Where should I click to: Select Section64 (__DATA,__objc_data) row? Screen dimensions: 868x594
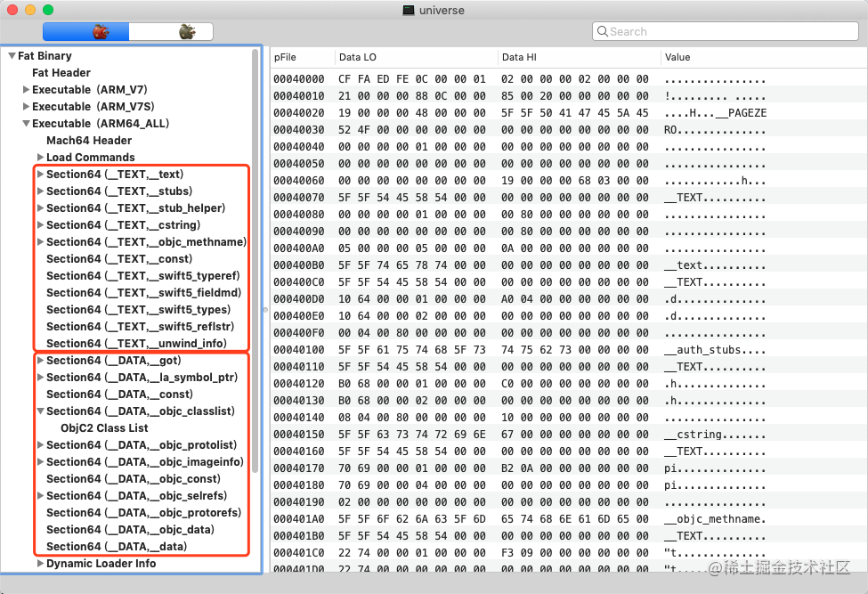click(130, 530)
